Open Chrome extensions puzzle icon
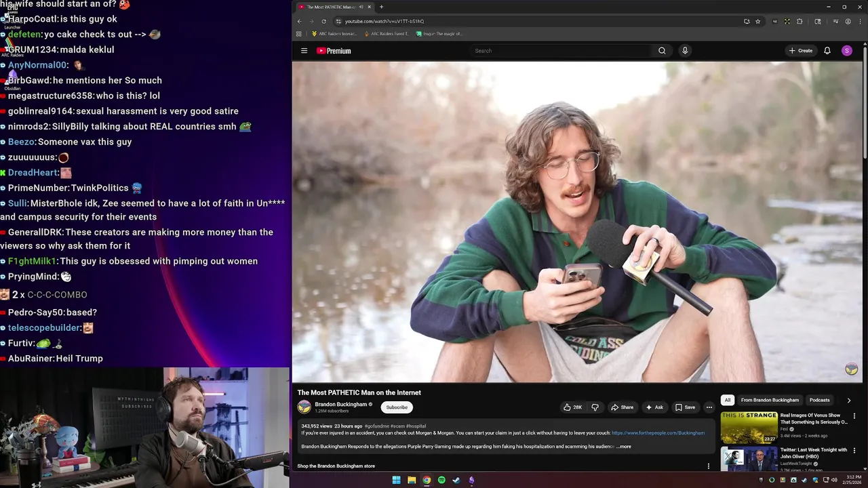Image resolution: width=868 pixels, height=488 pixels. 800,21
